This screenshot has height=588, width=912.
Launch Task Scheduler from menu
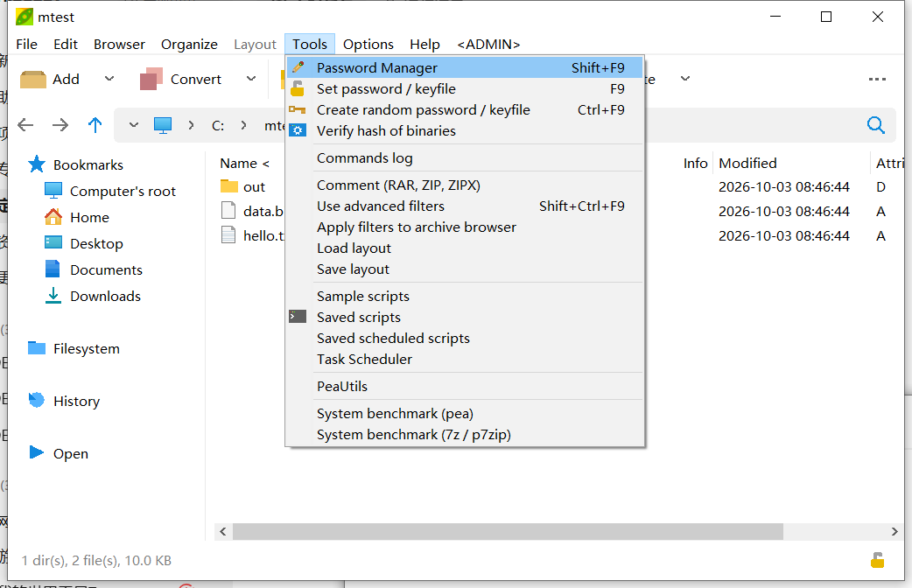pos(465,360)
